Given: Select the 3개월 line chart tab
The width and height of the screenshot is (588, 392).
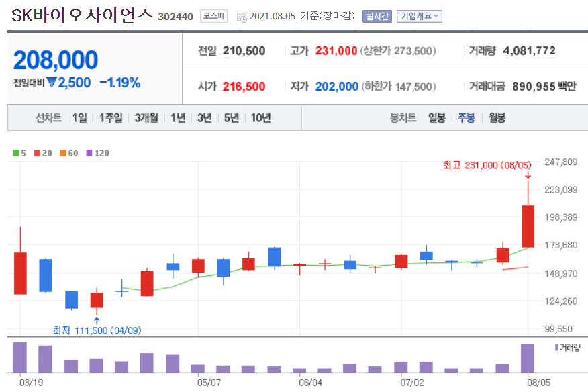Looking at the screenshot, I should (146, 118).
